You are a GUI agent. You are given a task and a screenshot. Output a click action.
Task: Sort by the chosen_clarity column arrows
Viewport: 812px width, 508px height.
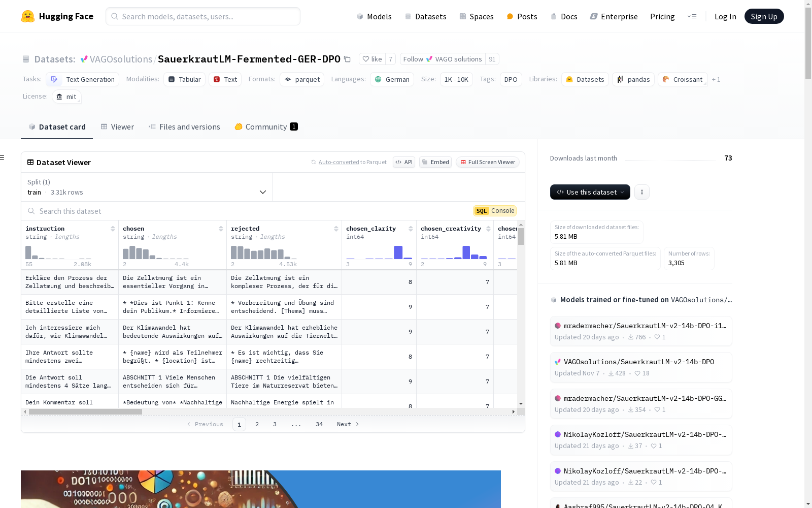(x=411, y=229)
